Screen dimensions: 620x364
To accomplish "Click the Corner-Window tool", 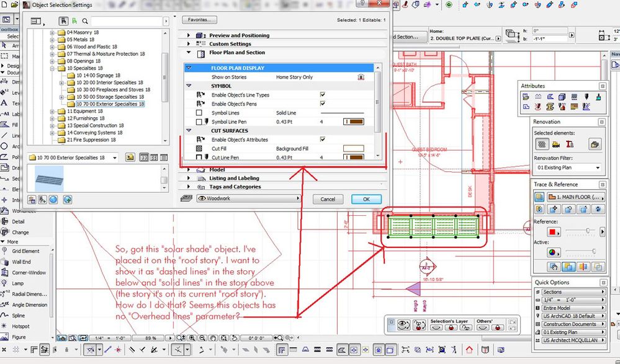I will pyautogui.click(x=29, y=272).
